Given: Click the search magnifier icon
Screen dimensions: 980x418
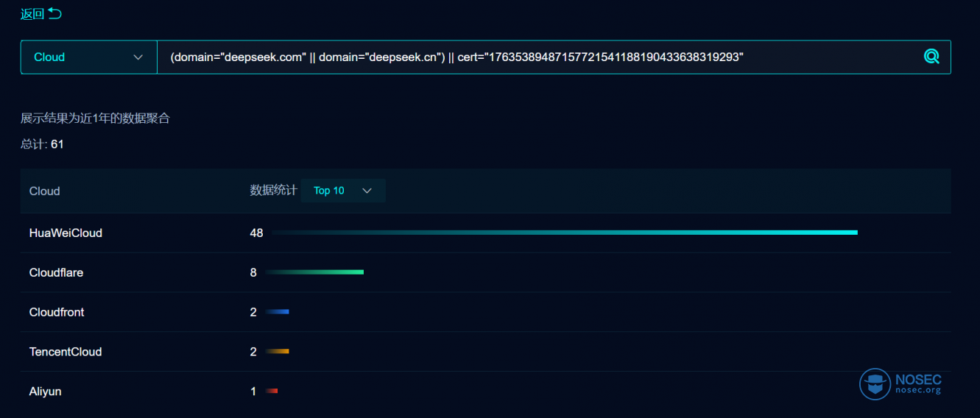Looking at the screenshot, I should (931, 57).
